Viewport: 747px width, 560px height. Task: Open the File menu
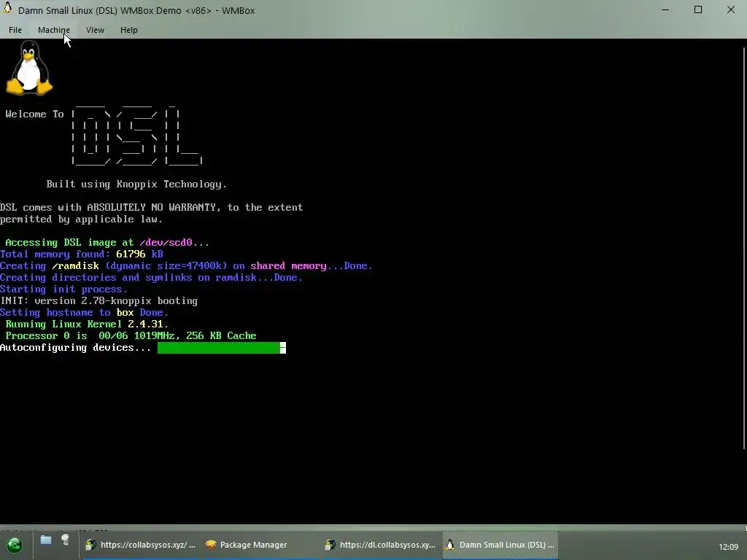tap(15, 30)
